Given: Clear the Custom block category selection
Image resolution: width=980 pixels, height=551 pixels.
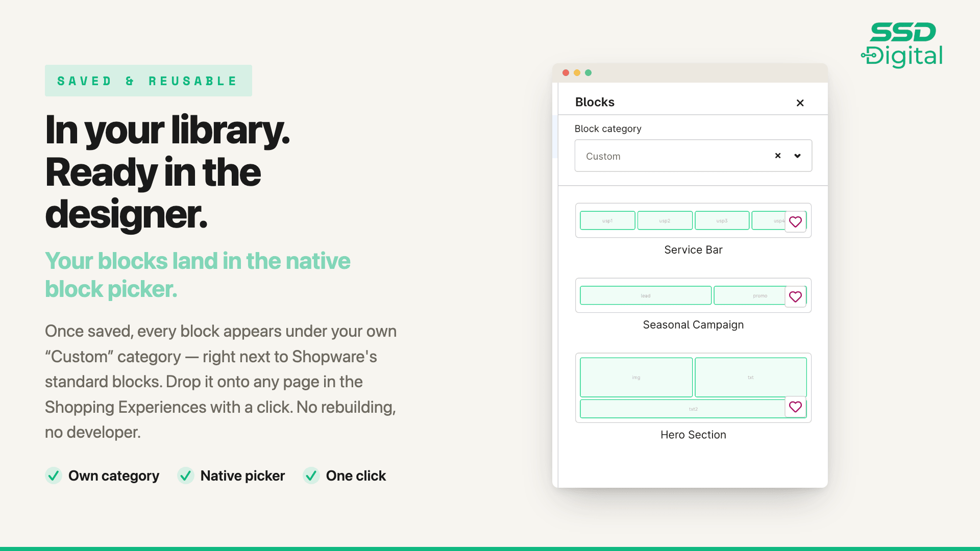Looking at the screenshot, I should point(778,156).
